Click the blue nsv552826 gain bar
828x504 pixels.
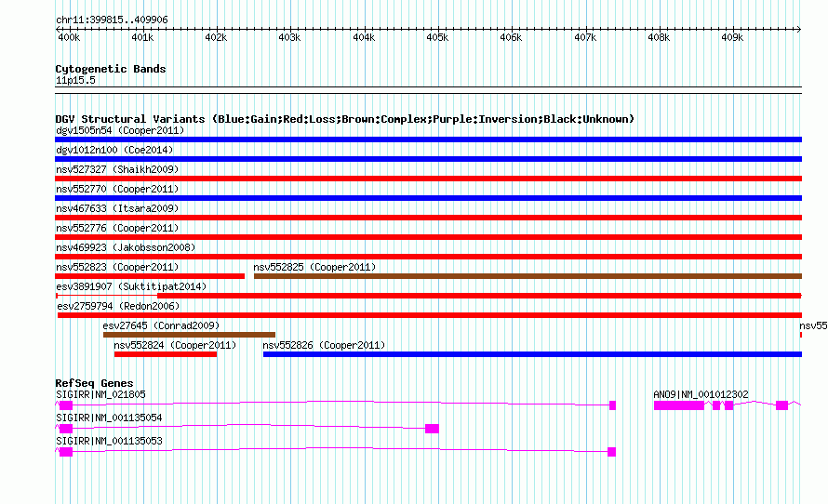[x=532, y=354]
